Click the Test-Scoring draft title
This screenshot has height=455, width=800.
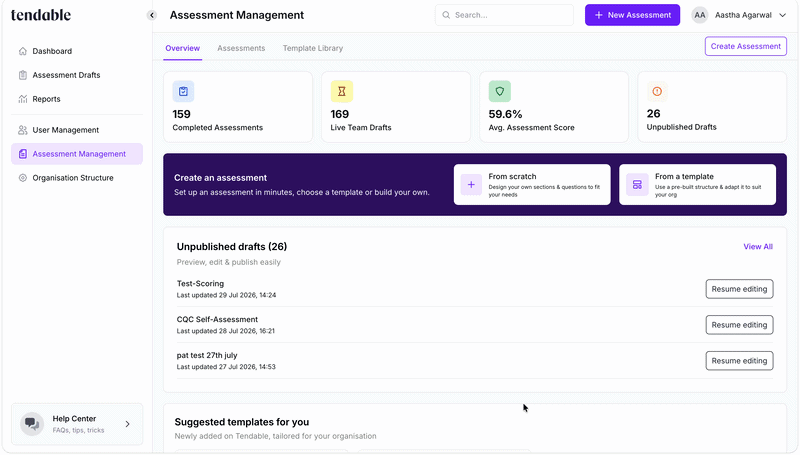click(x=201, y=284)
